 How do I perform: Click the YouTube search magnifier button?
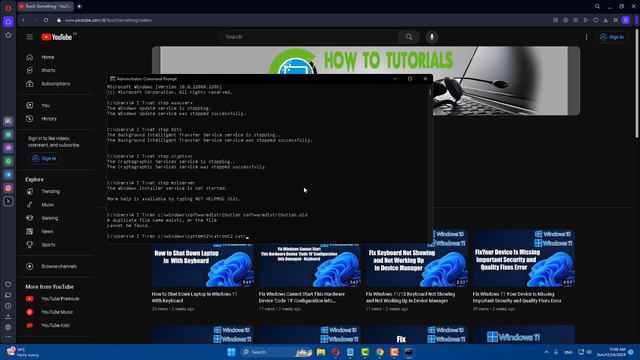tap(409, 37)
